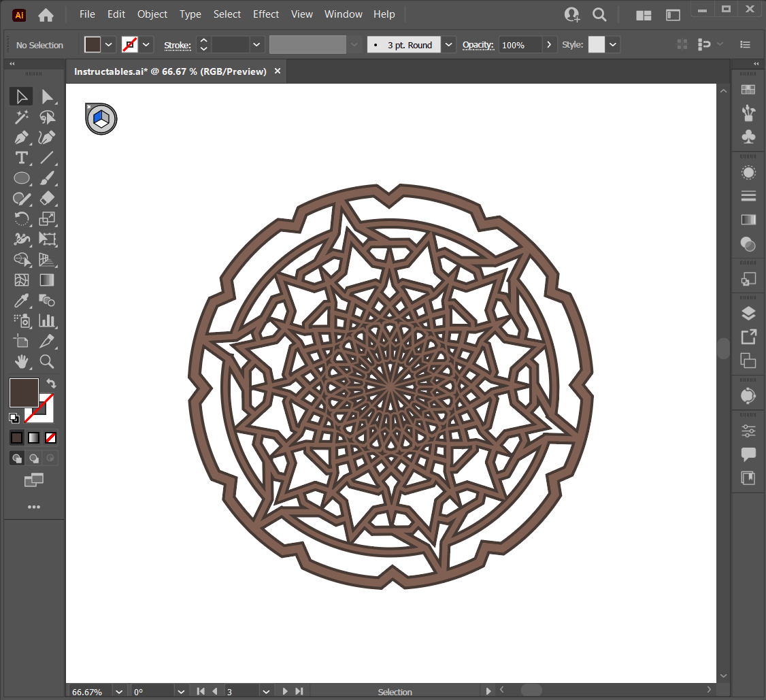
Task: Open the graphic Style dropdown
Action: (x=614, y=45)
